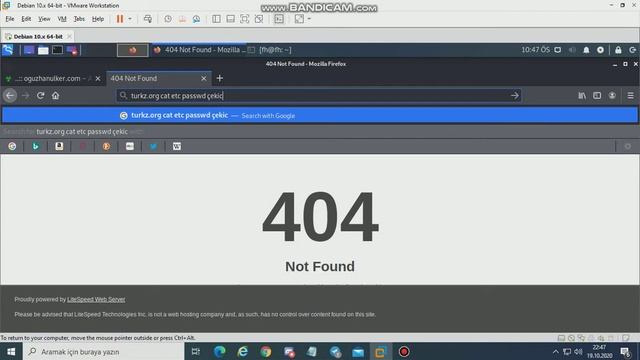The height and width of the screenshot is (360, 640).
Task: Search with the Google one-off engine
Action: (12, 146)
